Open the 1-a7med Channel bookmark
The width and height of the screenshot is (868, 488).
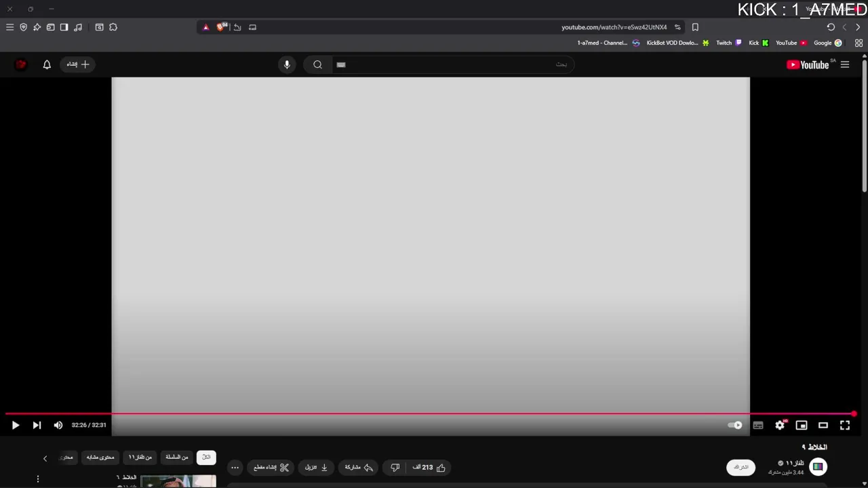[608, 43]
